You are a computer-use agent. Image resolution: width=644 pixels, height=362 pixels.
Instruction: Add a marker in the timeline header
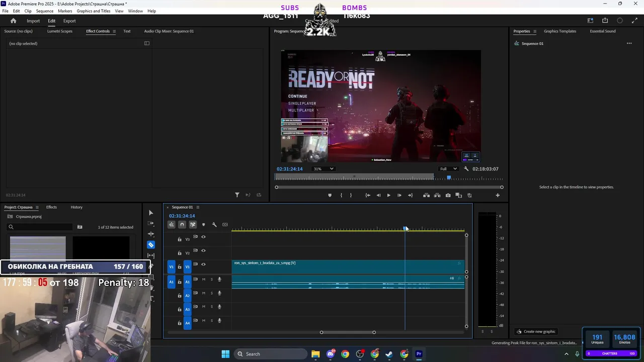tap(203, 225)
